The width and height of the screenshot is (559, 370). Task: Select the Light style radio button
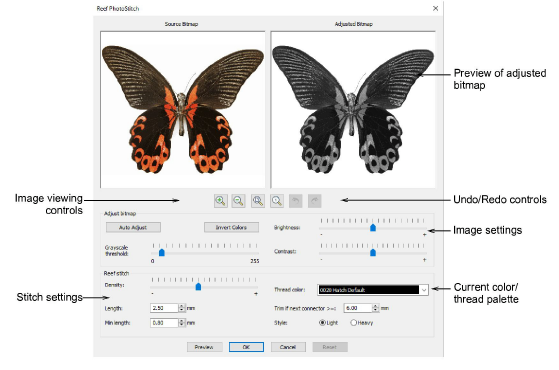coord(322,323)
